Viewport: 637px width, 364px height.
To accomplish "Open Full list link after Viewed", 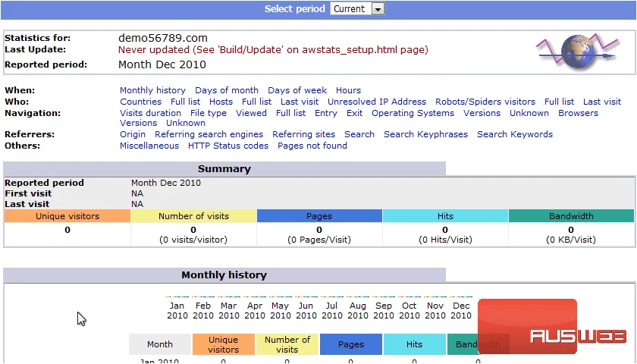I will pos(291,113).
